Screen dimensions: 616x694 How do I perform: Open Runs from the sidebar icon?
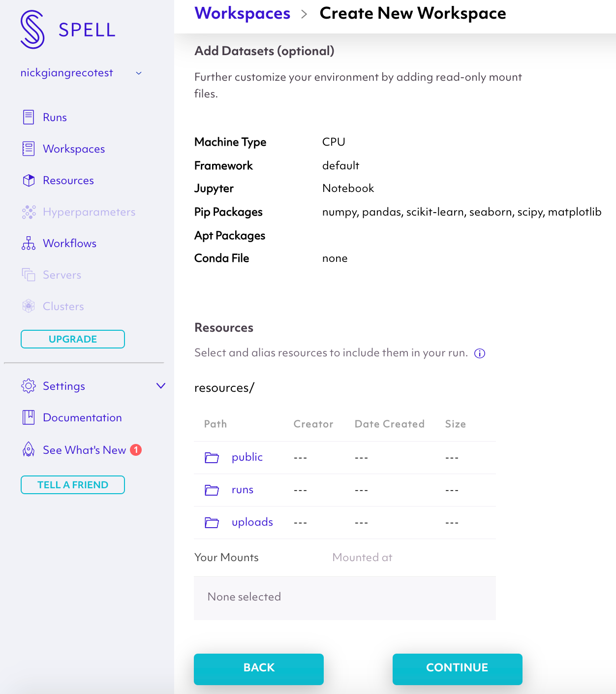click(x=29, y=117)
